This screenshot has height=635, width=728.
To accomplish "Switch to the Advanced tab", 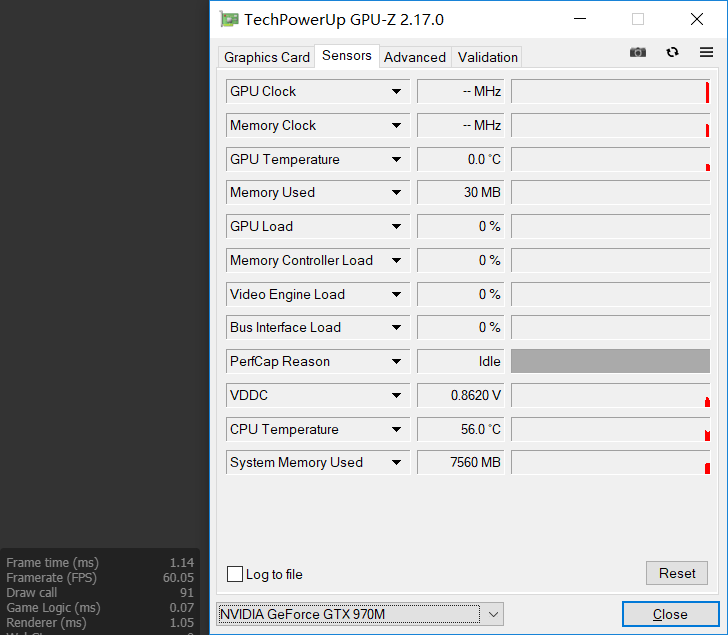I will (415, 57).
